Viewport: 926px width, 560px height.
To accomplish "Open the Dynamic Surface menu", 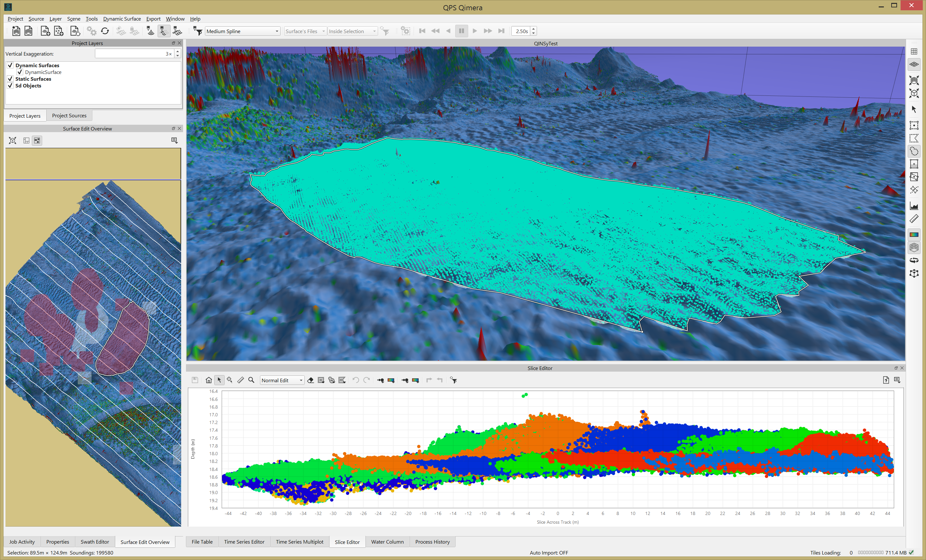I will (x=122, y=19).
